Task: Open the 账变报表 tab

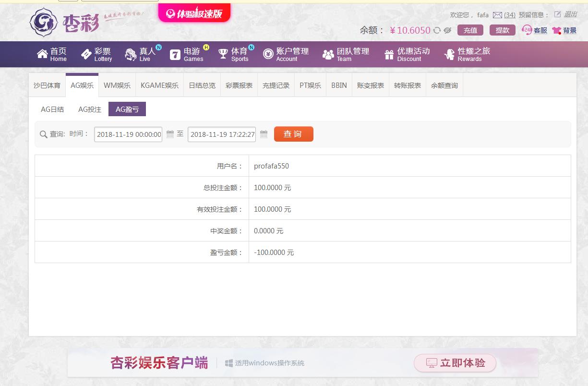Action: click(371, 85)
